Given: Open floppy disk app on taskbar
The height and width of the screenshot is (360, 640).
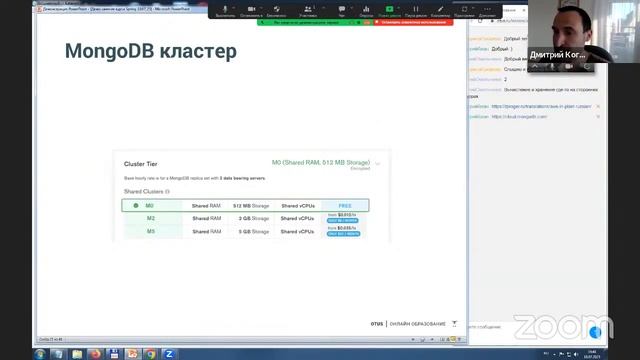Looking at the screenshot, I should pyautogui.click(x=114, y=354).
